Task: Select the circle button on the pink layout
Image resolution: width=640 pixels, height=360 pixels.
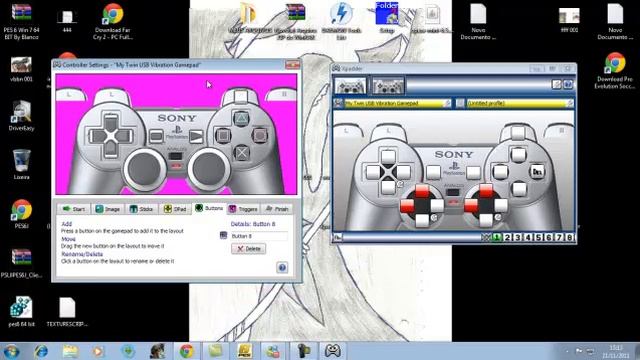Action: [260, 135]
